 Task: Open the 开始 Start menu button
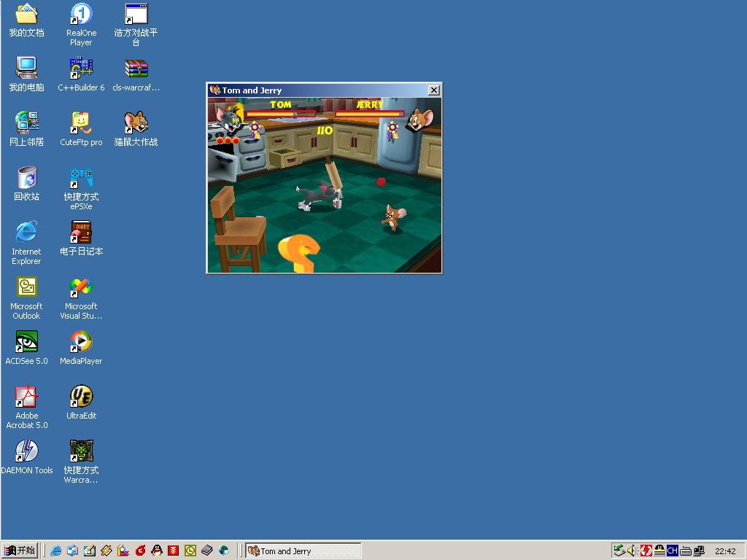[x=20, y=551]
